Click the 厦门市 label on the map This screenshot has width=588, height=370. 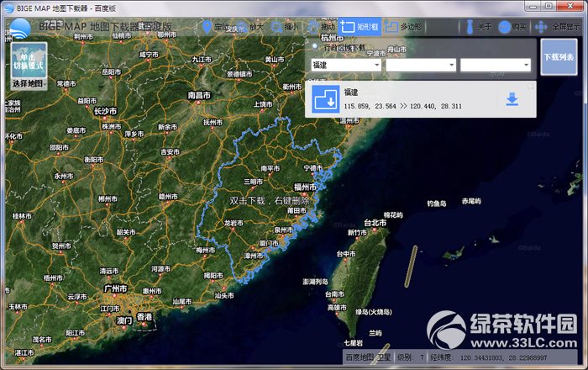pos(269,244)
